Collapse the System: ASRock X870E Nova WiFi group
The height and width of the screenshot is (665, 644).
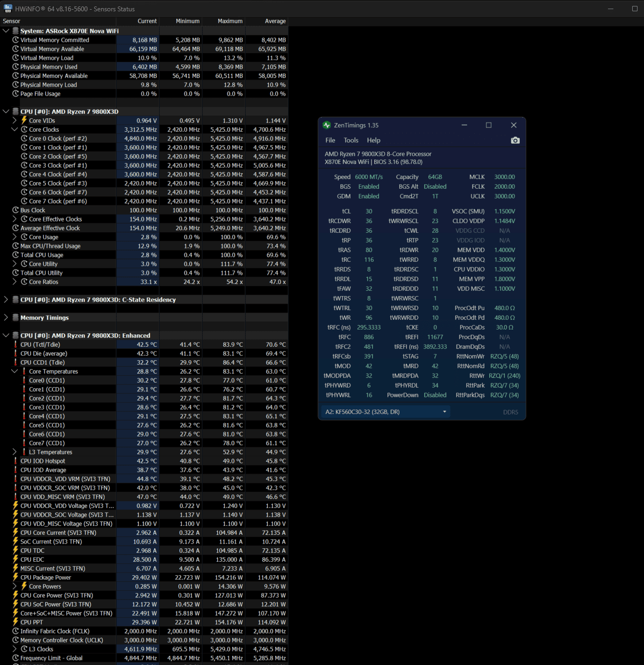(6, 31)
